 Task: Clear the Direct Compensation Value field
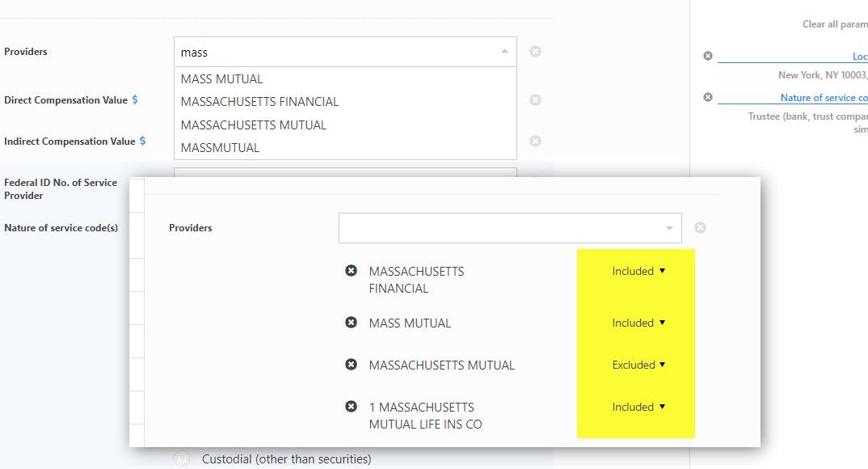tap(535, 100)
